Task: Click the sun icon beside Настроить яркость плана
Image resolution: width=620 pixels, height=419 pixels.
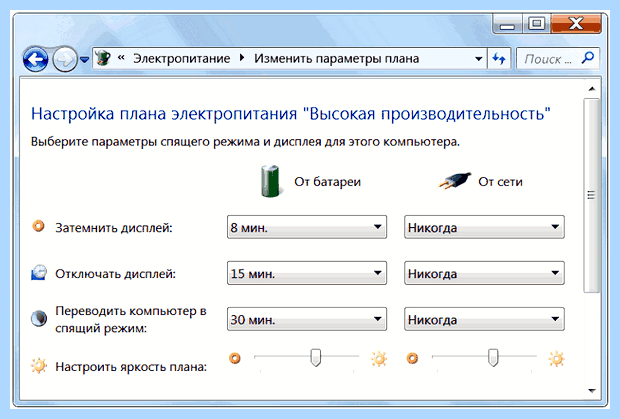Action: click(x=39, y=366)
